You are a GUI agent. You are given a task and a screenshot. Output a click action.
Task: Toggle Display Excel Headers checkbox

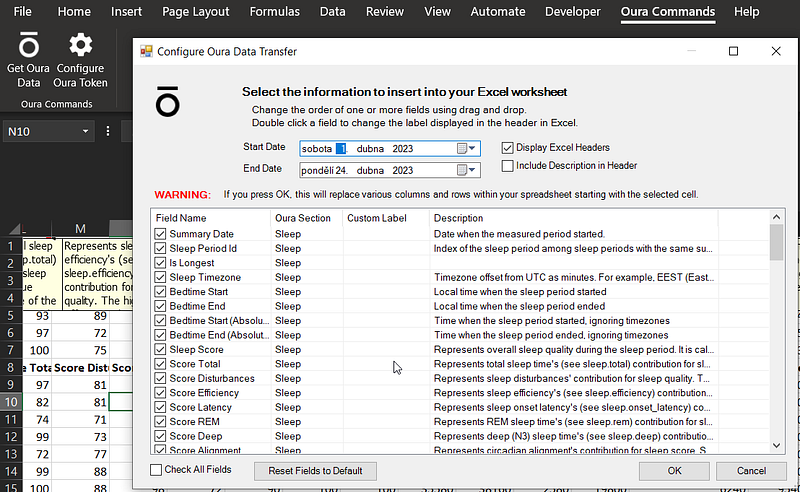point(507,148)
